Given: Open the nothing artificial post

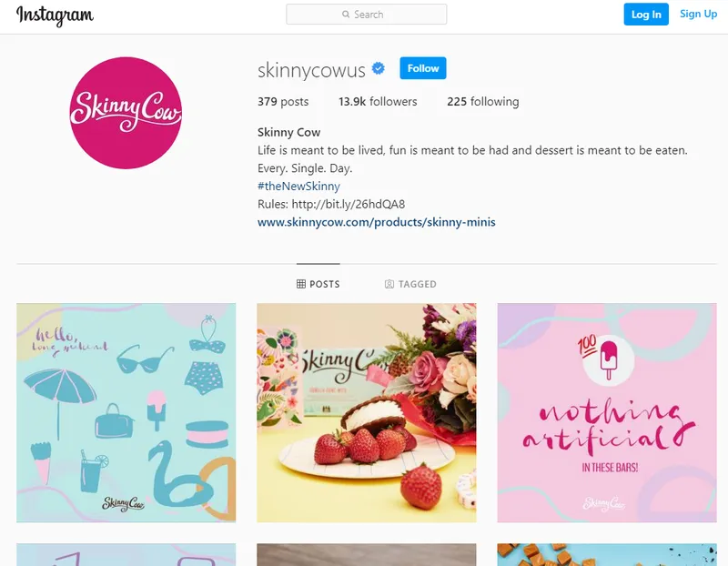Looking at the screenshot, I should [607, 413].
